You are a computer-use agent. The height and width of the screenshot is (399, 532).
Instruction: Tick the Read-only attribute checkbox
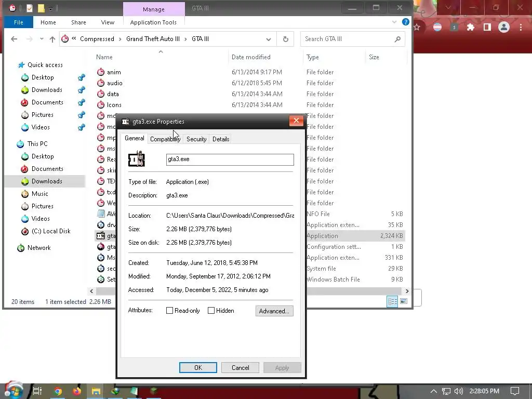[170, 311]
